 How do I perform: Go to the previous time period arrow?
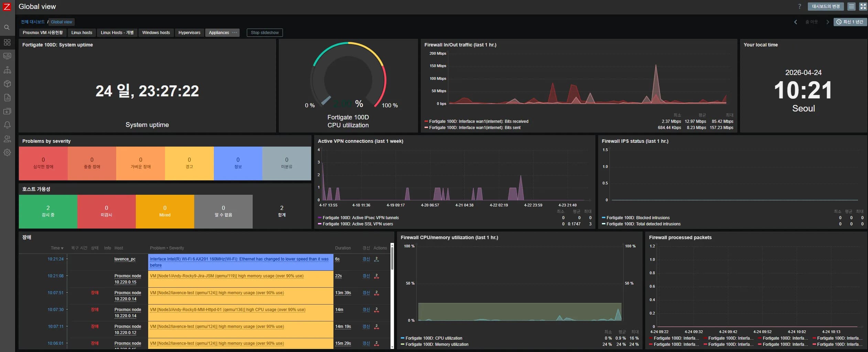point(795,22)
